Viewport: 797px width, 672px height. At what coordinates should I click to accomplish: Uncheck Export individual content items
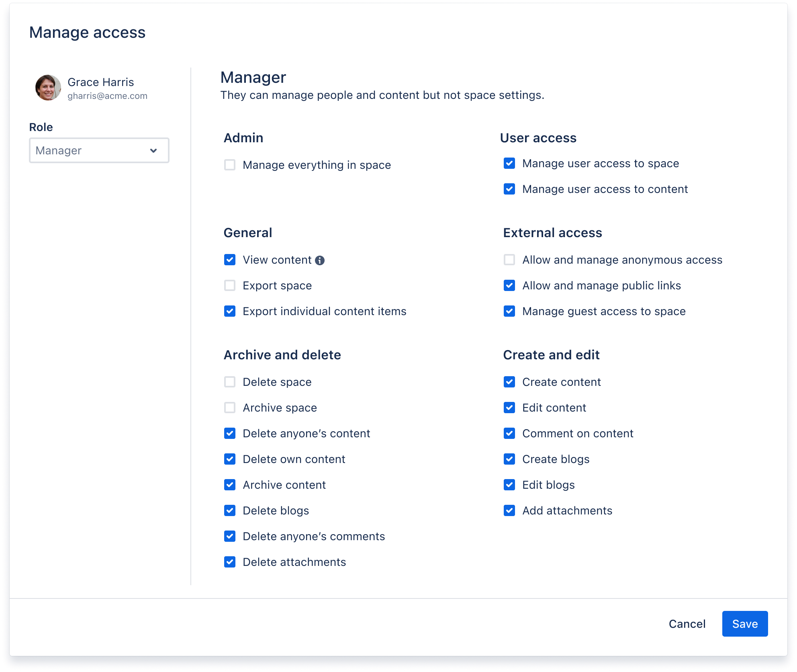click(229, 311)
